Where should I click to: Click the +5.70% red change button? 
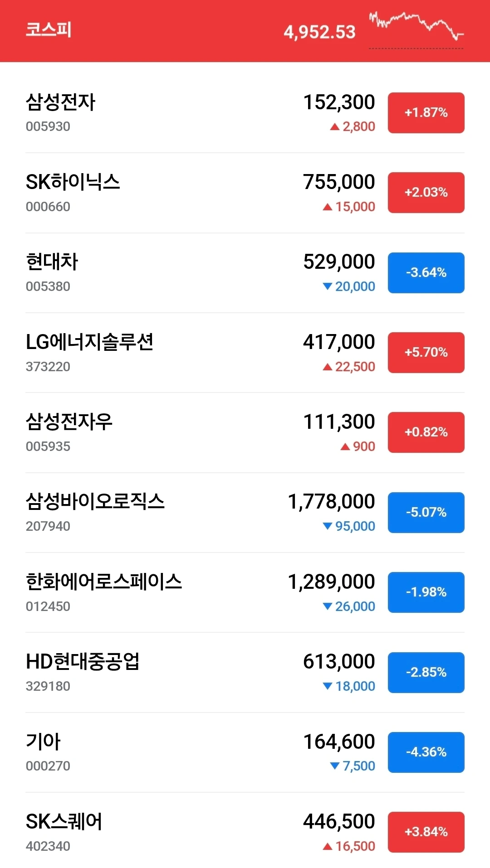[x=426, y=353]
